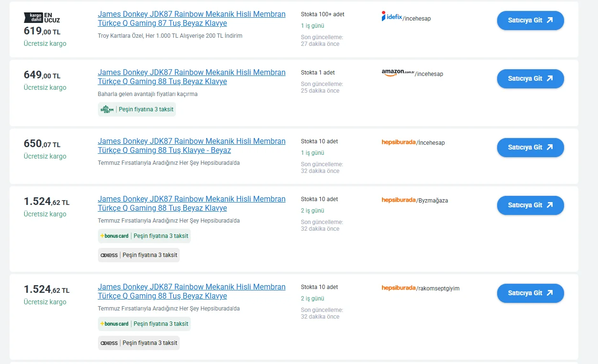Open the amazon listing's 88 Tuş Beyaz Klavye link

192,77
